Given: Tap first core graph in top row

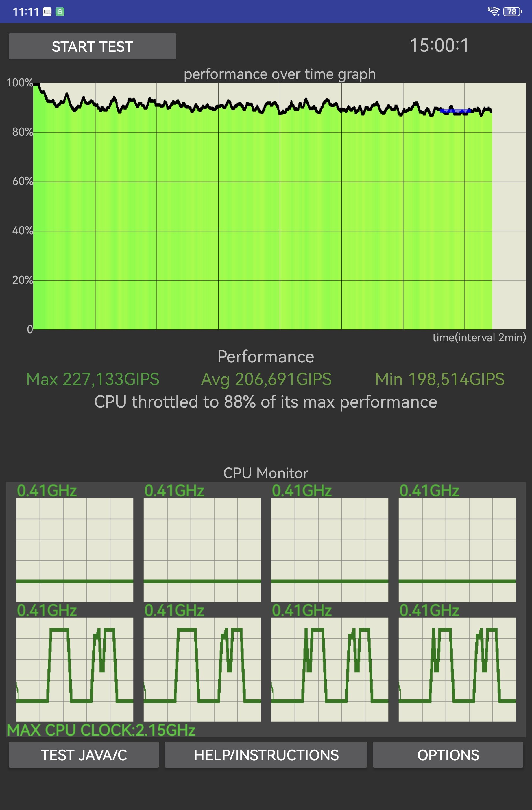Looking at the screenshot, I should [75, 550].
